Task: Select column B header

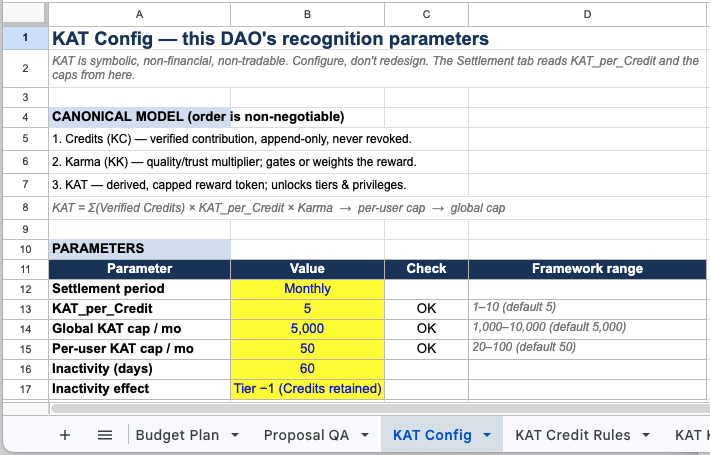Action: pyautogui.click(x=307, y=14)
